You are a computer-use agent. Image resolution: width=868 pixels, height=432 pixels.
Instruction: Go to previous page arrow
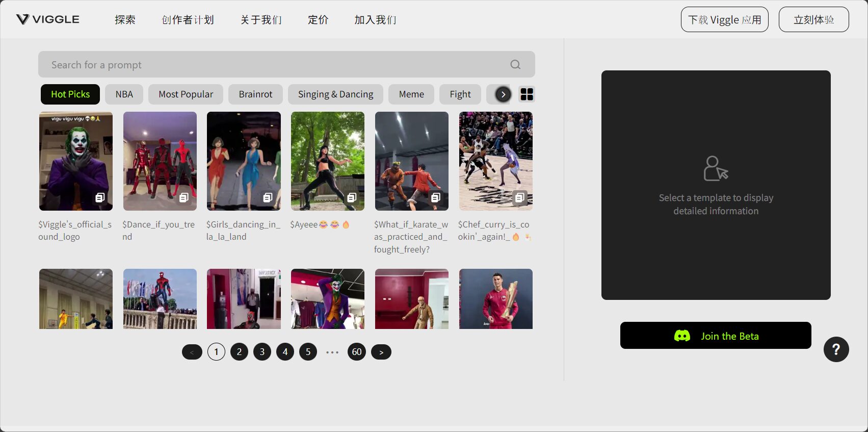point(192,352)
